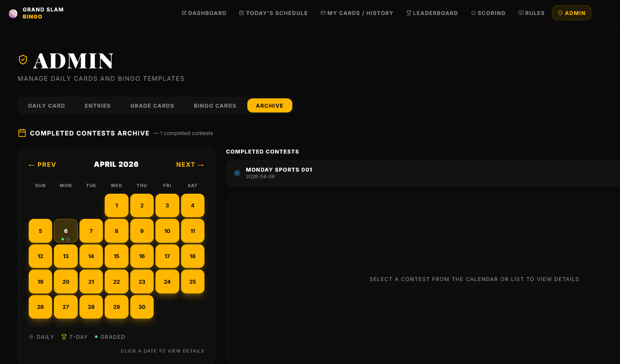Open the Bingo Cards tab
The image size is (620, 364).
[215, 106]
